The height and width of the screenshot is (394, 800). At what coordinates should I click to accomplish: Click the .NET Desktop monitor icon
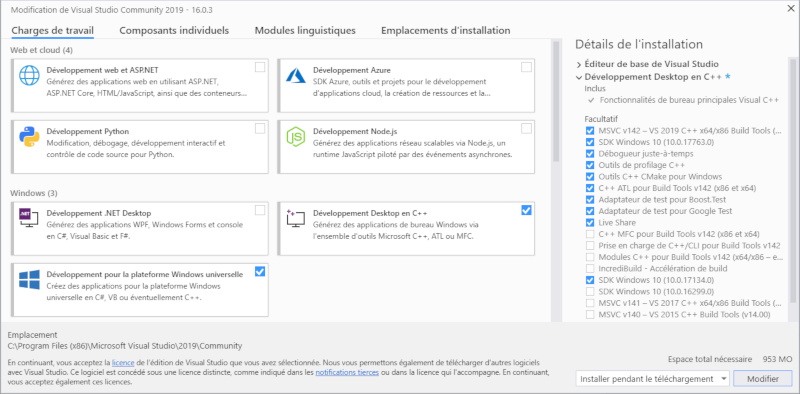pos(29,218)
